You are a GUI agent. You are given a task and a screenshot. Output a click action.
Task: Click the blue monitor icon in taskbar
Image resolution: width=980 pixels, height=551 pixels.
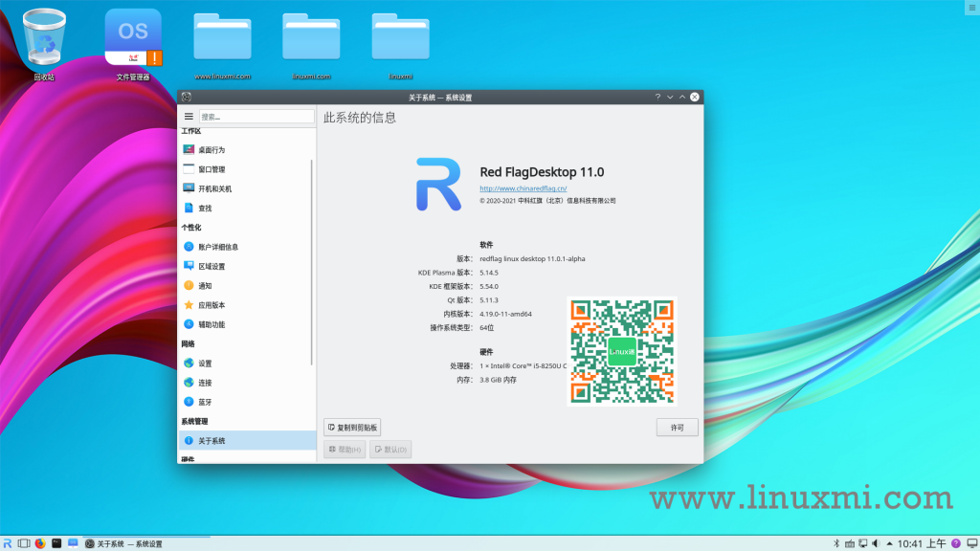tap(73, 543)
